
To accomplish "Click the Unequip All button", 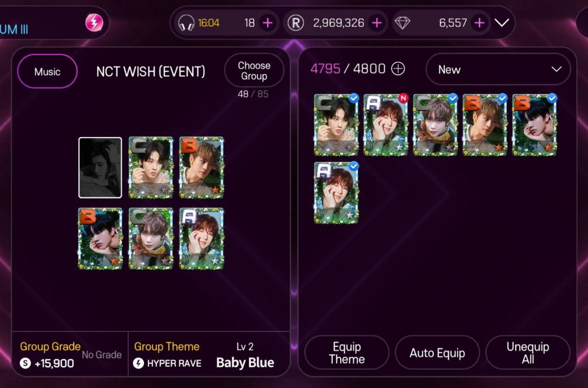I will click(x=528, y=353).
